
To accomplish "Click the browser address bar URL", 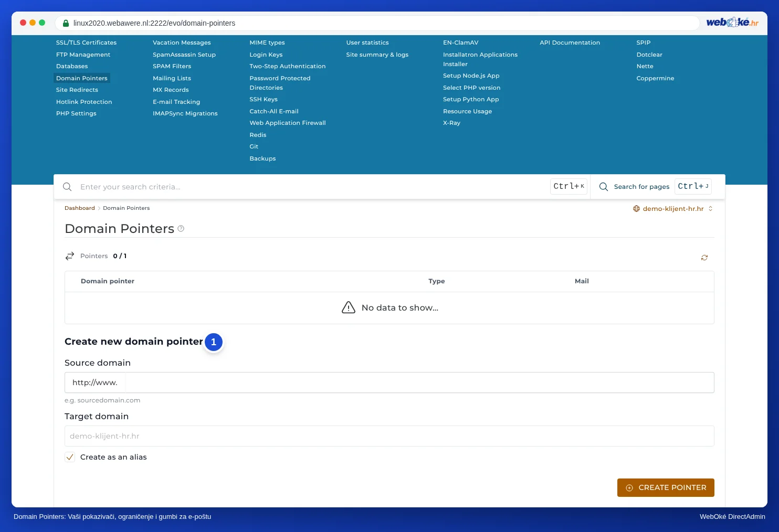I will pos(154,23).
